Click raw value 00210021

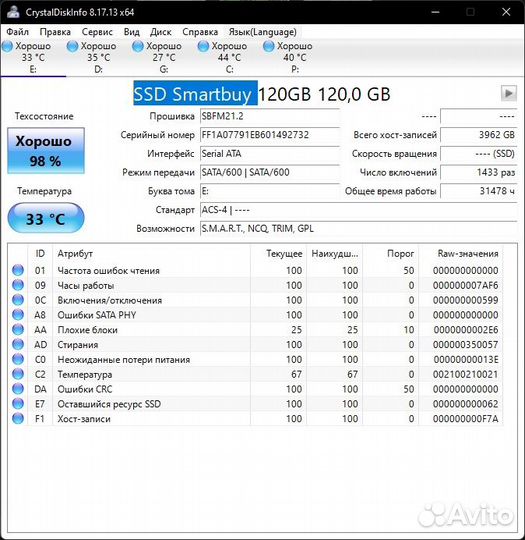465,374
